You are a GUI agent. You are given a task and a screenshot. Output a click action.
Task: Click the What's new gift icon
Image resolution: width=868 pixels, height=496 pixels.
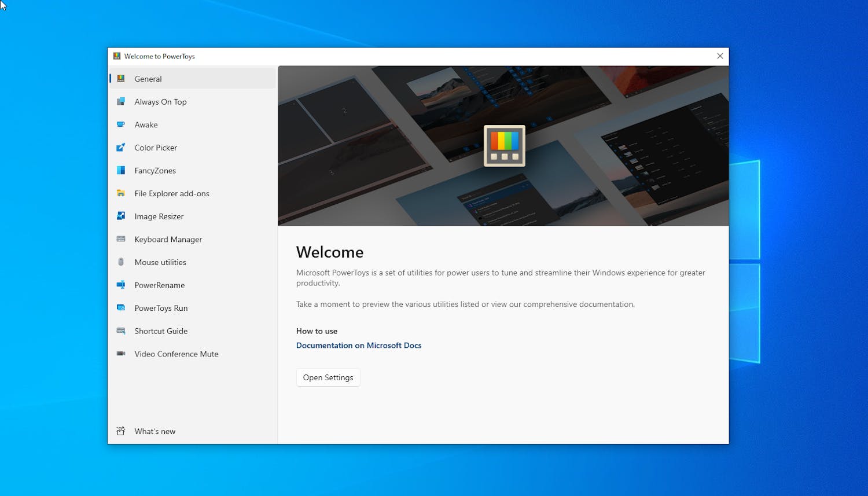pyautogui.click(x=121, y=431)
